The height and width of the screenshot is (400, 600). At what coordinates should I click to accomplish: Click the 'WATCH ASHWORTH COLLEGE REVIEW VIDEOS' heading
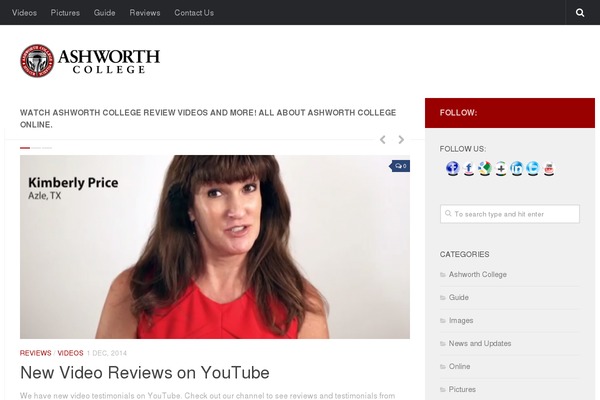[x=208, y=118]
